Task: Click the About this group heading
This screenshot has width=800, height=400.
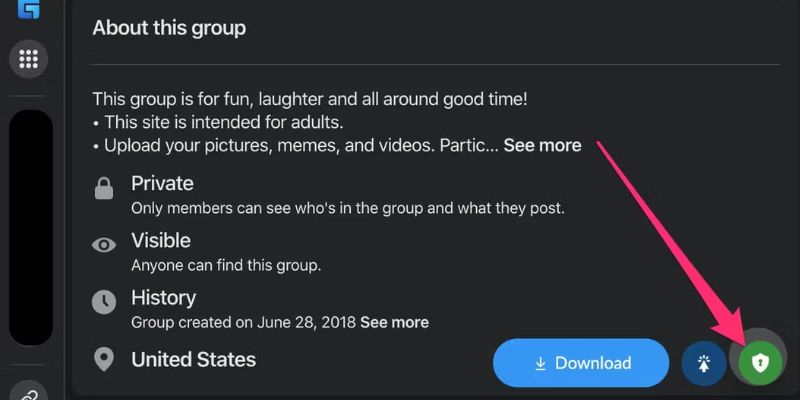Action: click(169, 28)
